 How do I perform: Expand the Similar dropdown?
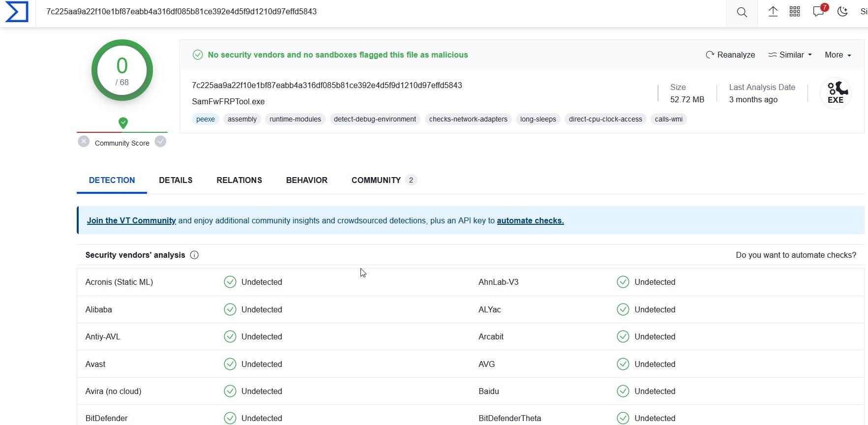[790, 55]
